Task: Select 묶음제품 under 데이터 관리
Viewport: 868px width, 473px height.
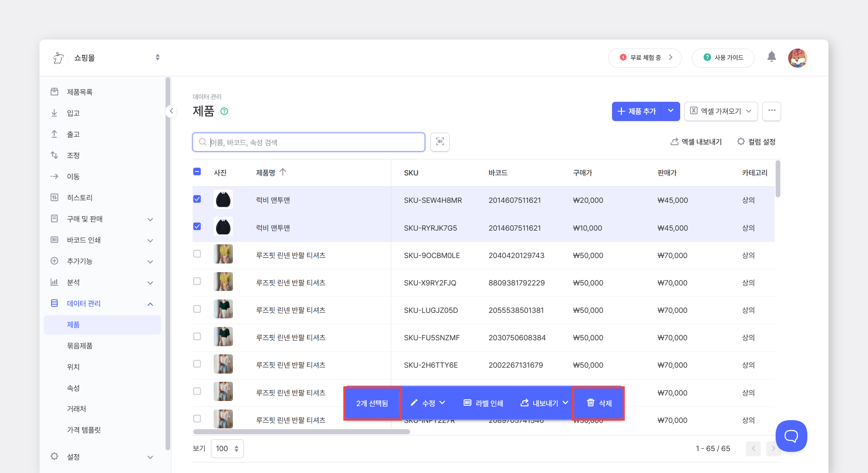Action: coord(103,346)
